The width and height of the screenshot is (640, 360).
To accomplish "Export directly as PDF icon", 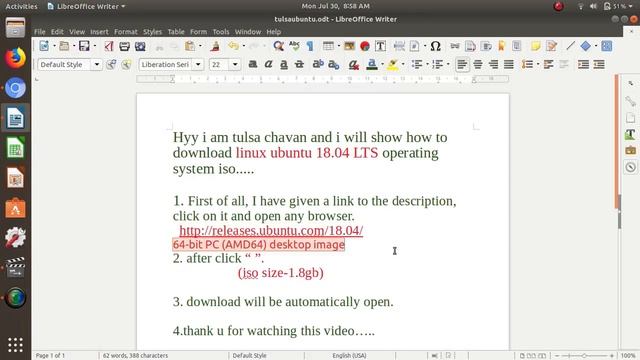I will [x=109, y=46].
